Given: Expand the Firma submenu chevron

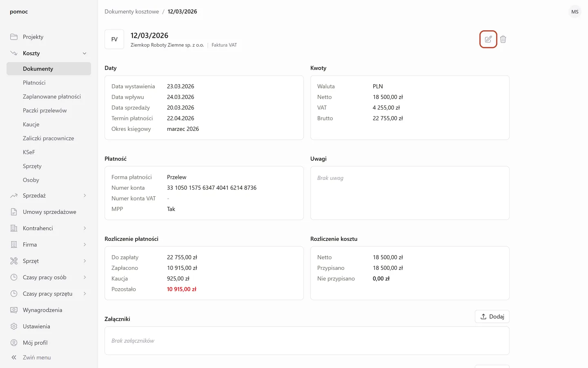Looking at the screenshot, I should (85, 245).
